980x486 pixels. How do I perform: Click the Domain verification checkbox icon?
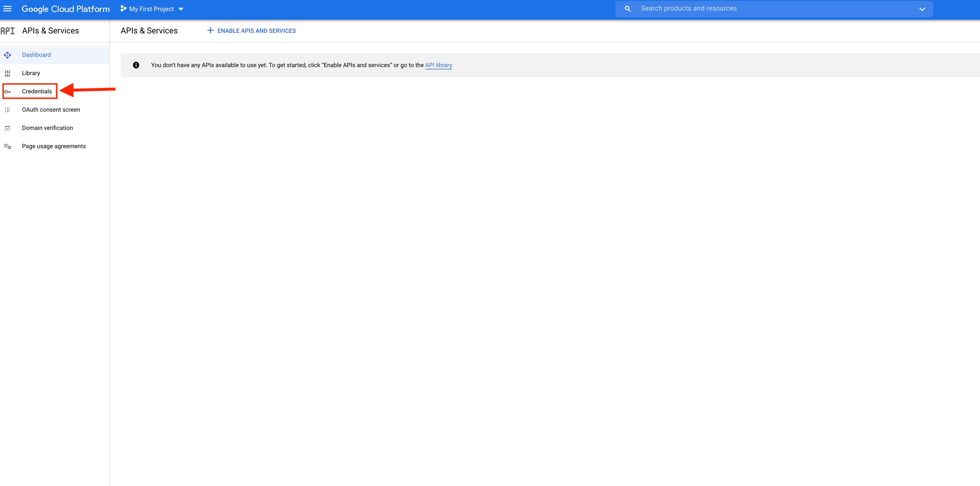[8, 128]
